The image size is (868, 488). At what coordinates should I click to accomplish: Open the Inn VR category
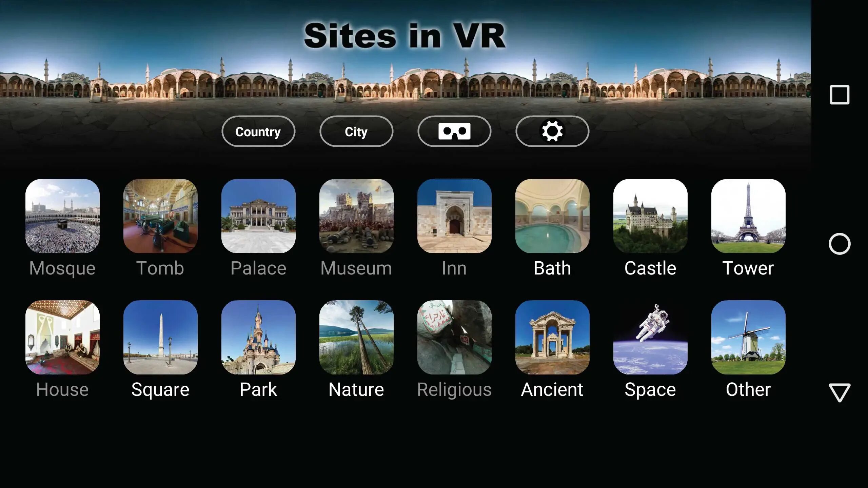[x=454, y=229]
